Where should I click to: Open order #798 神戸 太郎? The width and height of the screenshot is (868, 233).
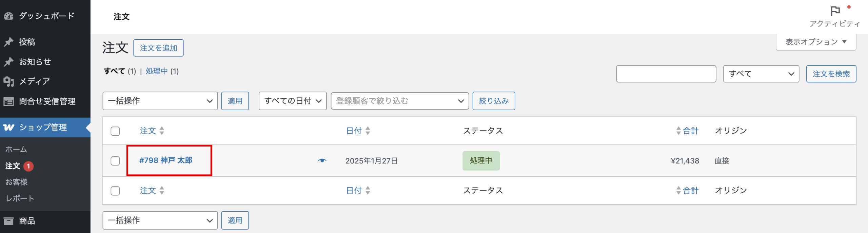coord(166,160)
